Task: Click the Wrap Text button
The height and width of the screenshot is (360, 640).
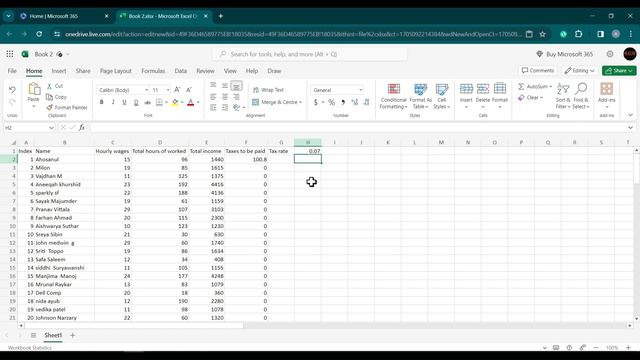Action: coord(268,90)
